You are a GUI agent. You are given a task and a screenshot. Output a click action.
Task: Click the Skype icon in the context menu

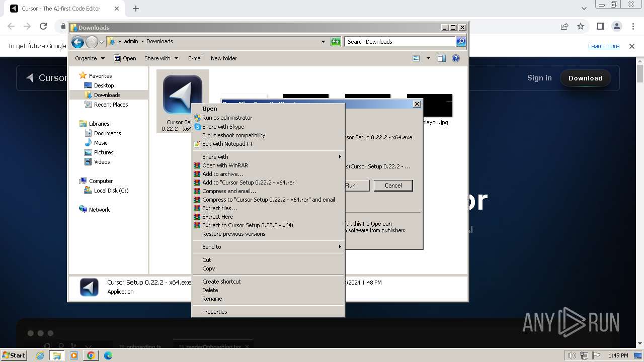point(197,127)
